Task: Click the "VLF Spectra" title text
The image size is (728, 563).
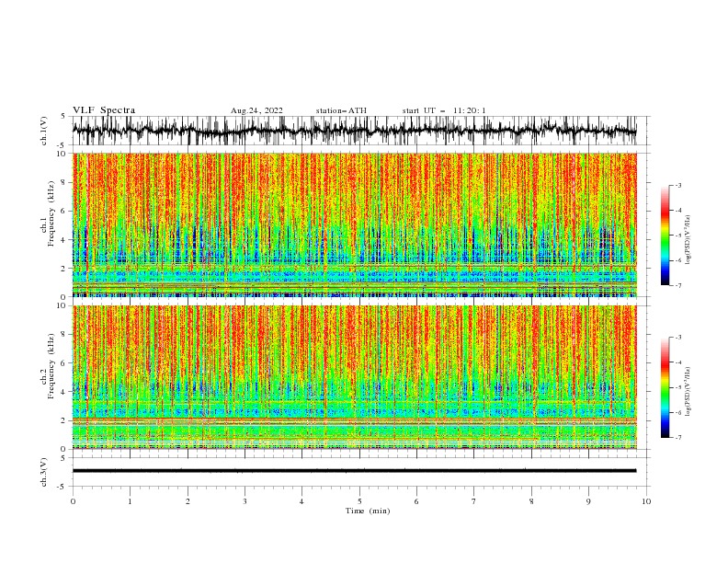Action: click(x=104, y=110)
